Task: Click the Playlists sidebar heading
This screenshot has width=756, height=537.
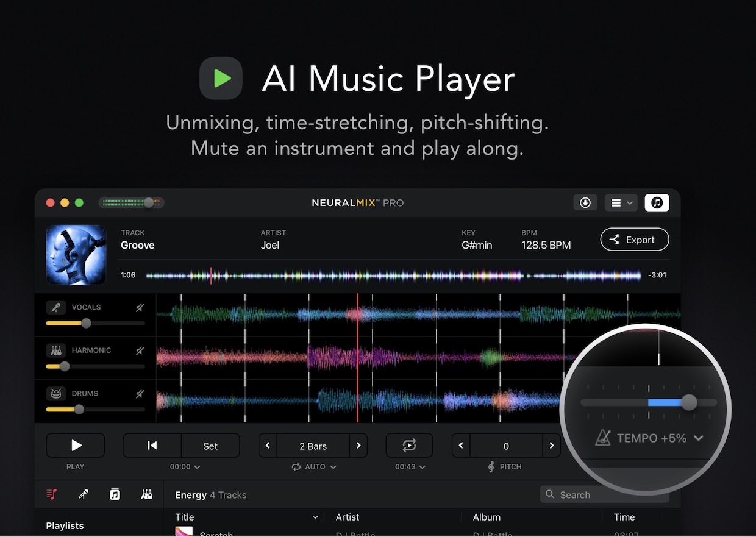Action: click(65, 525)
